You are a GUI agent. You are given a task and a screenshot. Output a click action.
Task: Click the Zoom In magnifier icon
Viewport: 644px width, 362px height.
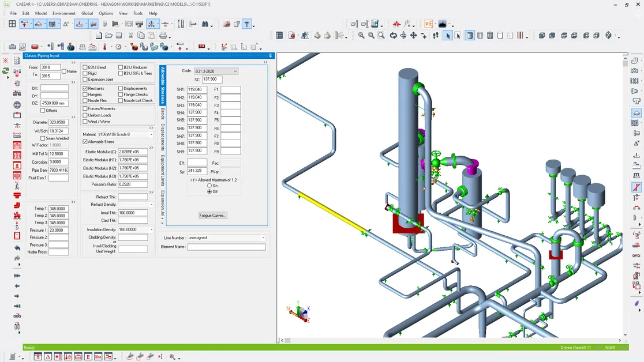tap(361, 36)
